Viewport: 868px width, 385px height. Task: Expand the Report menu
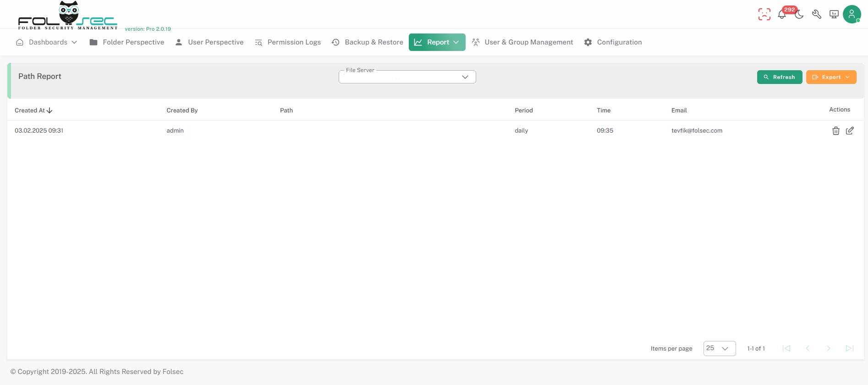tap(437, 42)
